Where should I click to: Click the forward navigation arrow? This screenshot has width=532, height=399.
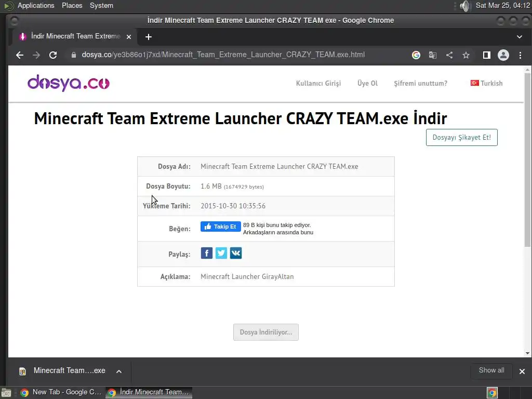coord(36,55)
